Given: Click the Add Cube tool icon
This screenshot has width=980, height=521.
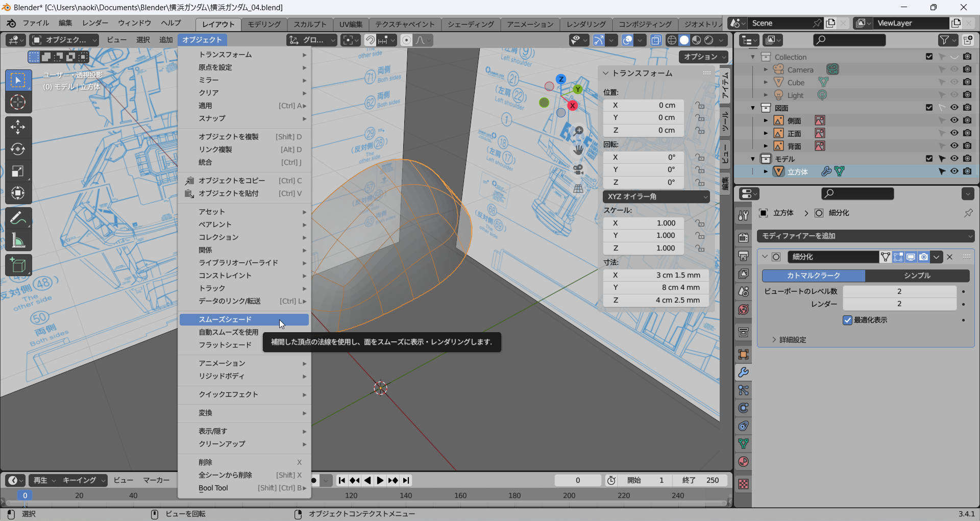Looking at the screenshot, I should click(x=18, y=265).
